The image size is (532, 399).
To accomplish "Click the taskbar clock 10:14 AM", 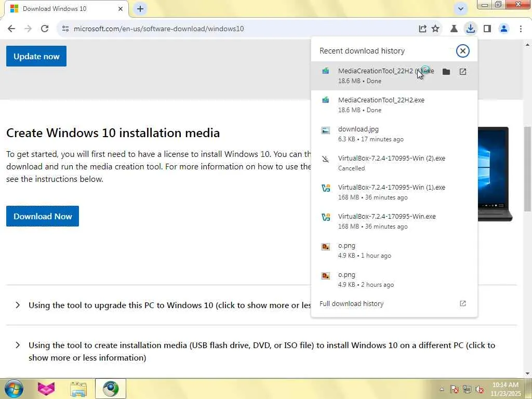I will tap(505, 389).
